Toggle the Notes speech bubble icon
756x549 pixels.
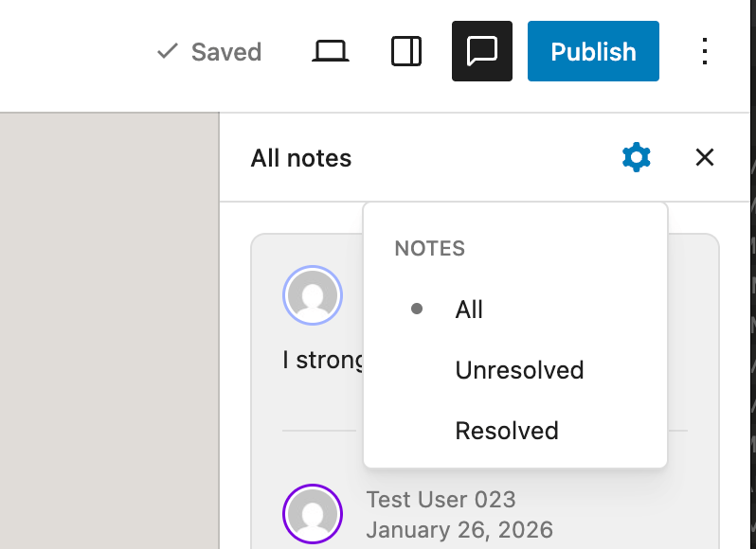pyautogui.click(x=482, y=51)
